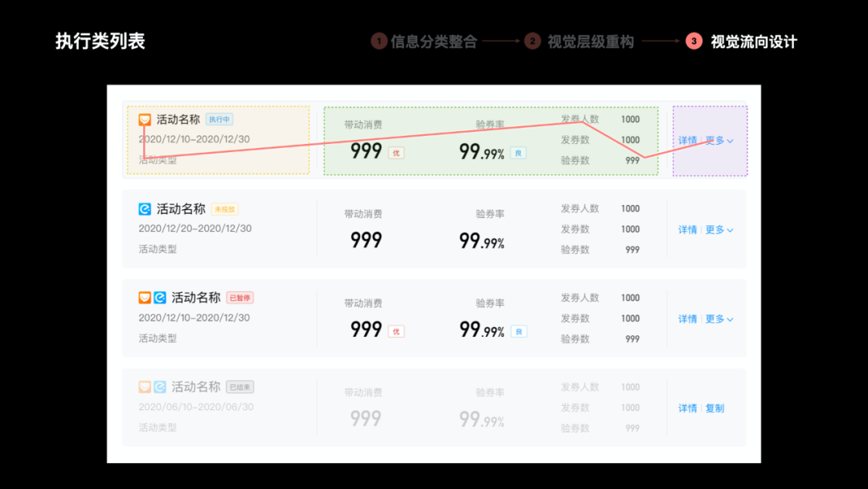Viewport: 868px width, 489px height.
Task: Click the 带动消费 label in the 执行中 row
Action: [x=363, y=125]
